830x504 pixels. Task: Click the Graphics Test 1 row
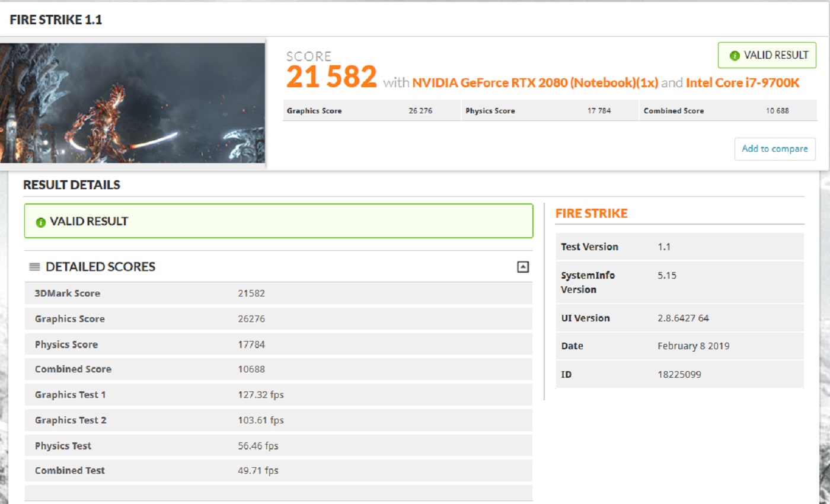pyautogui.click(x=278, y=395)
